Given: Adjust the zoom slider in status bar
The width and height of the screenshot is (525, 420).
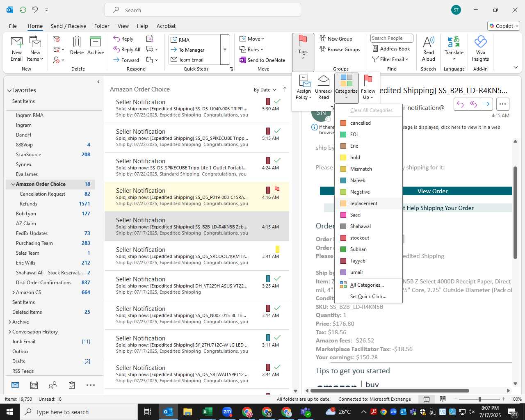Looking at the screenshot, I should pos(479,399).
